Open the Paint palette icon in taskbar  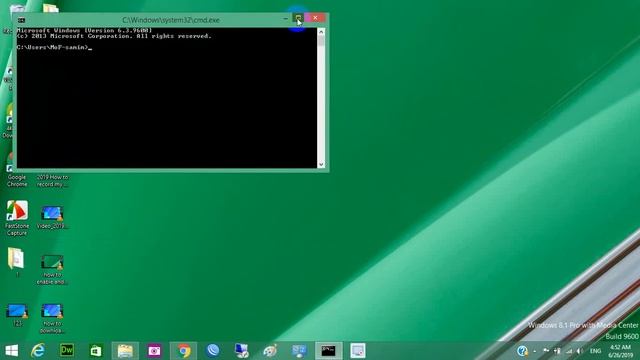(x=270, y=351)
